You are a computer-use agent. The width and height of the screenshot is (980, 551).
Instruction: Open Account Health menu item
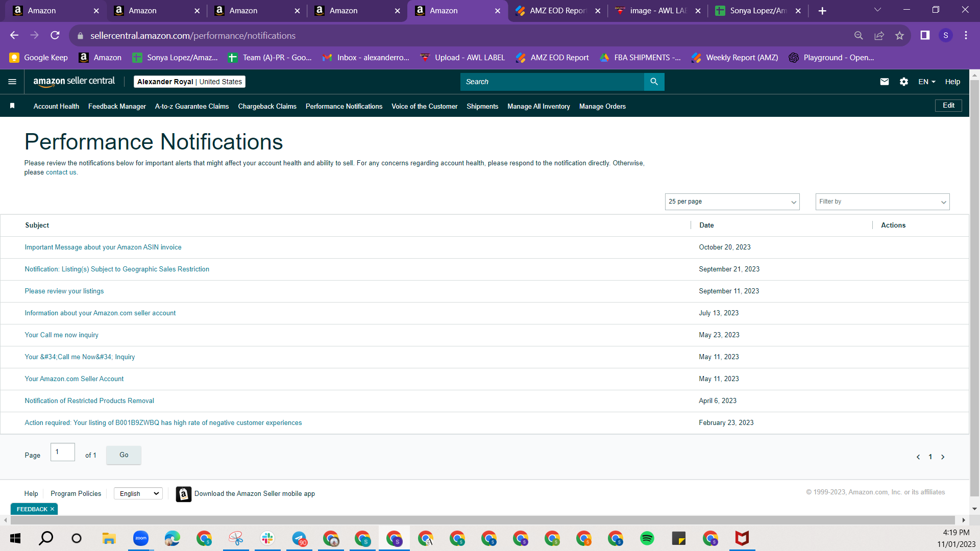pyautogui.click(x=56, y=106)
